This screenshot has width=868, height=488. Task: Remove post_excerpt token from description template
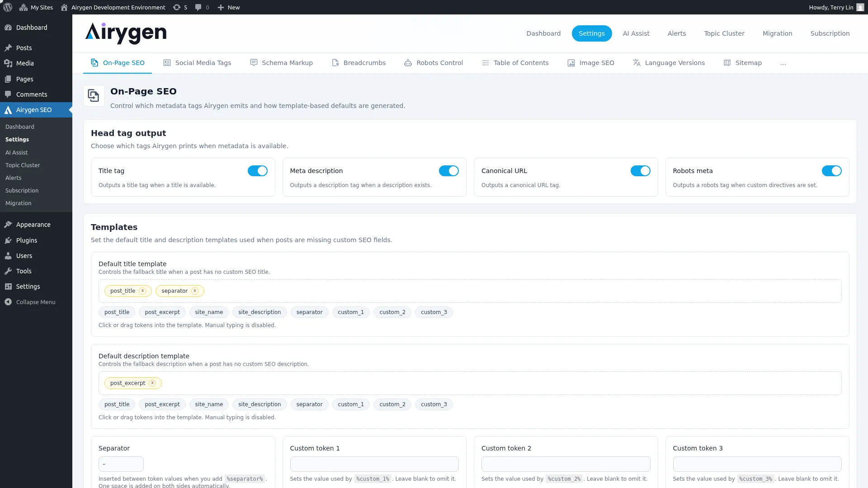152,383
